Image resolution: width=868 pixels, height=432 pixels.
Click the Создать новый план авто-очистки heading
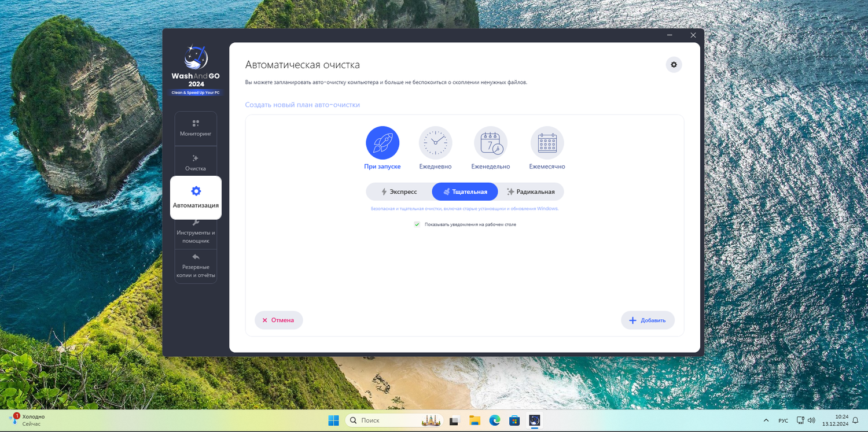pos(303,105)
